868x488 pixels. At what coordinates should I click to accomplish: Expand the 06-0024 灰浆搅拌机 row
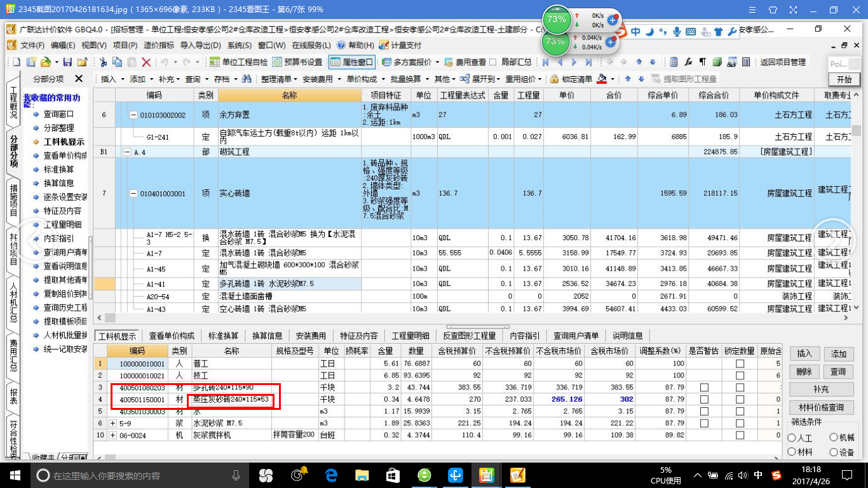[x=112, y=435]
